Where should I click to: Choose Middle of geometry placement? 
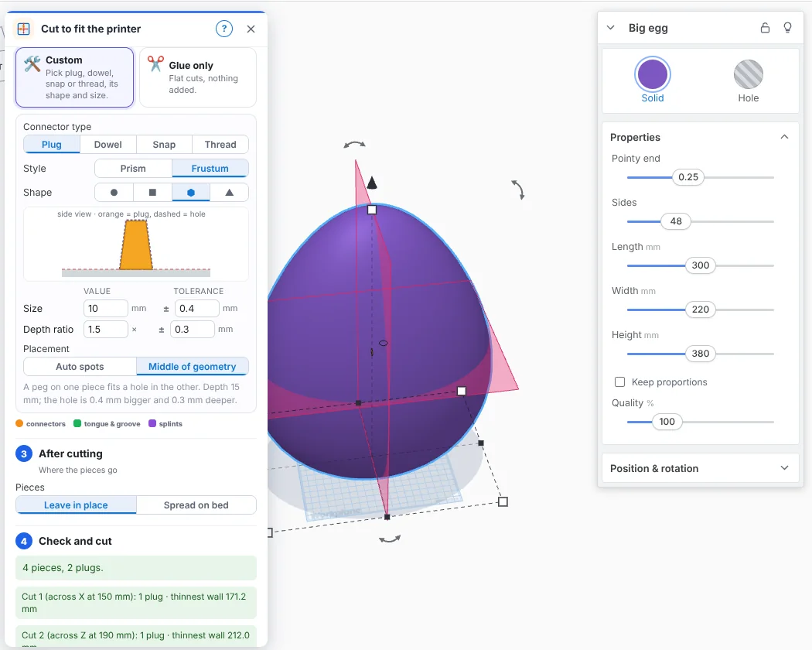pos(192,367)
